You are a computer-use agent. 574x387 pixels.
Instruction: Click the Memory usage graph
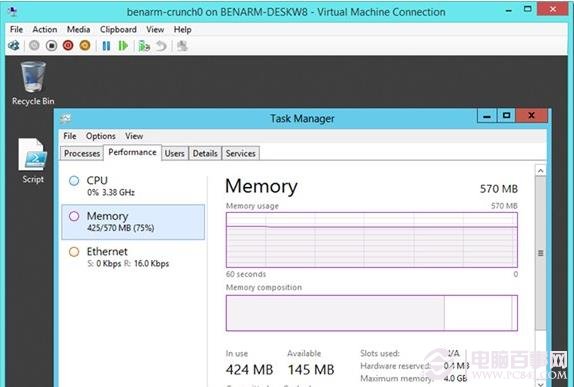372,240
